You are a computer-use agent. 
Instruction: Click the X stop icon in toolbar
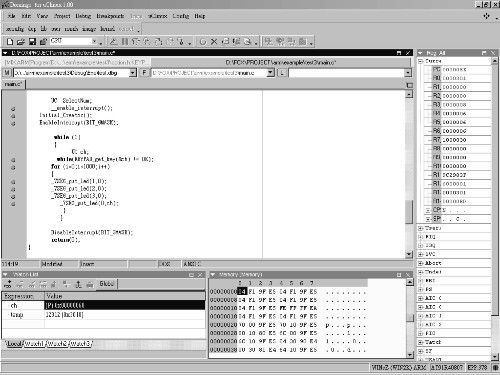click(x=214, y=42)
